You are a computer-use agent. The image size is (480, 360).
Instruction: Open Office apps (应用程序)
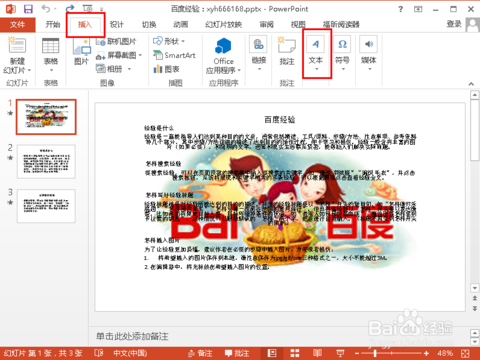(x=223, y=55)
